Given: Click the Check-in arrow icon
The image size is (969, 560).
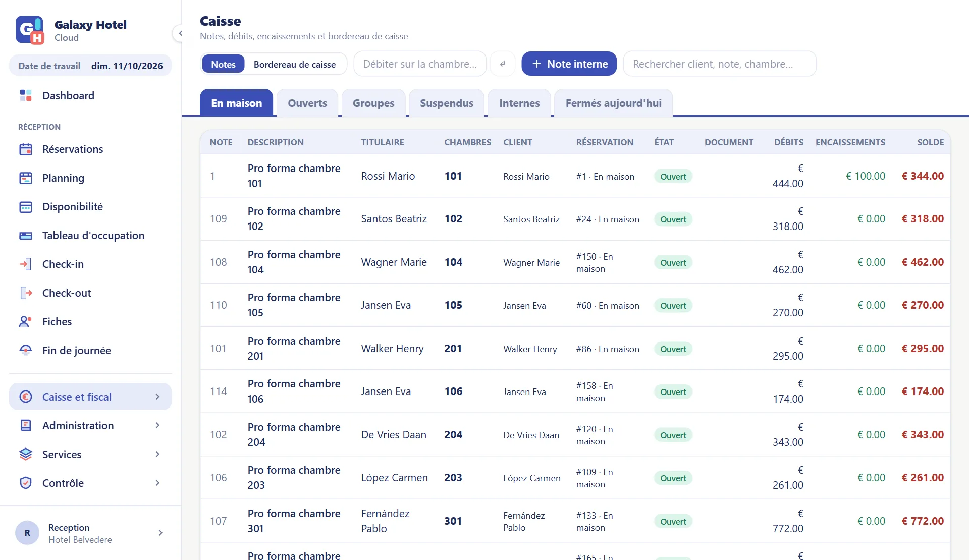Looking at the screenshot, I should point(26,264).
